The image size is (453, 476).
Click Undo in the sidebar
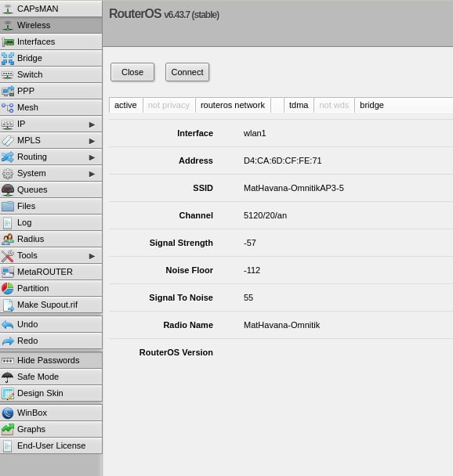point(51,325)
